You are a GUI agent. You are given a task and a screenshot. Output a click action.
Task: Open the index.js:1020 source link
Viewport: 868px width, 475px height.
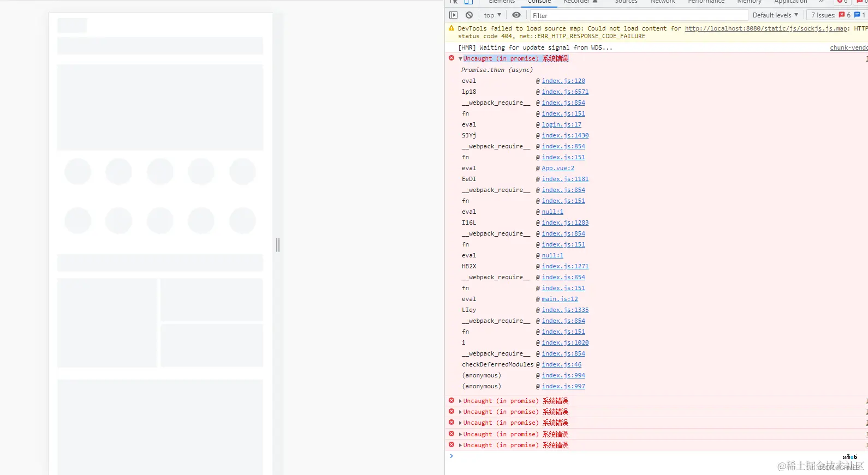point(565,342)
